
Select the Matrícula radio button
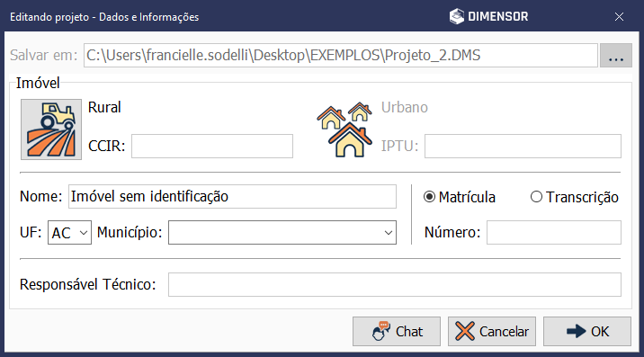click(429, 197)
